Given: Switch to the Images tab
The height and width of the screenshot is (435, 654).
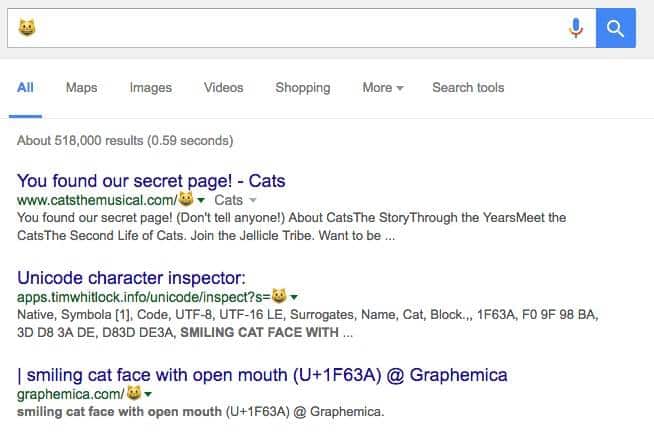Looking at the screenshot, I should [x=151, y=88].
